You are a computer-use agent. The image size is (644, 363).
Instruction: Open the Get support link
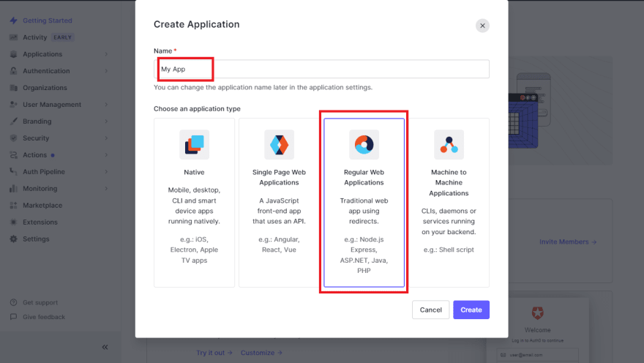point(40,302)
